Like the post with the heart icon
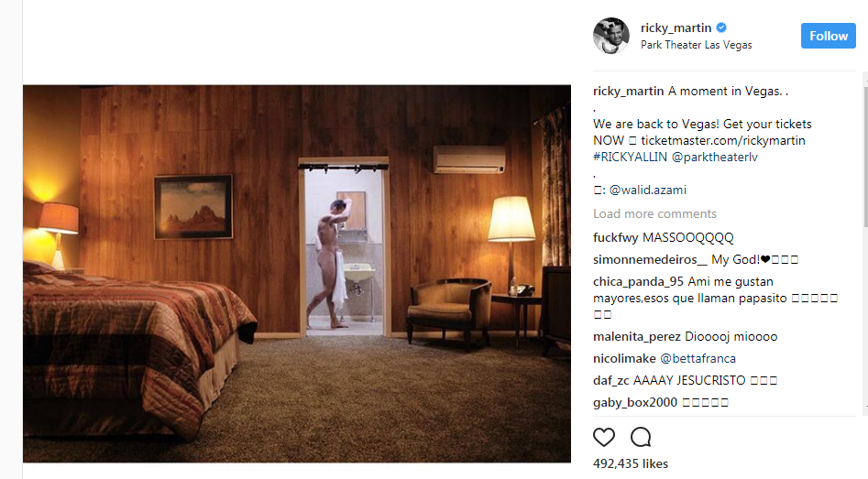The width and height of the screenshot is (868, 479). click(604, 437)
